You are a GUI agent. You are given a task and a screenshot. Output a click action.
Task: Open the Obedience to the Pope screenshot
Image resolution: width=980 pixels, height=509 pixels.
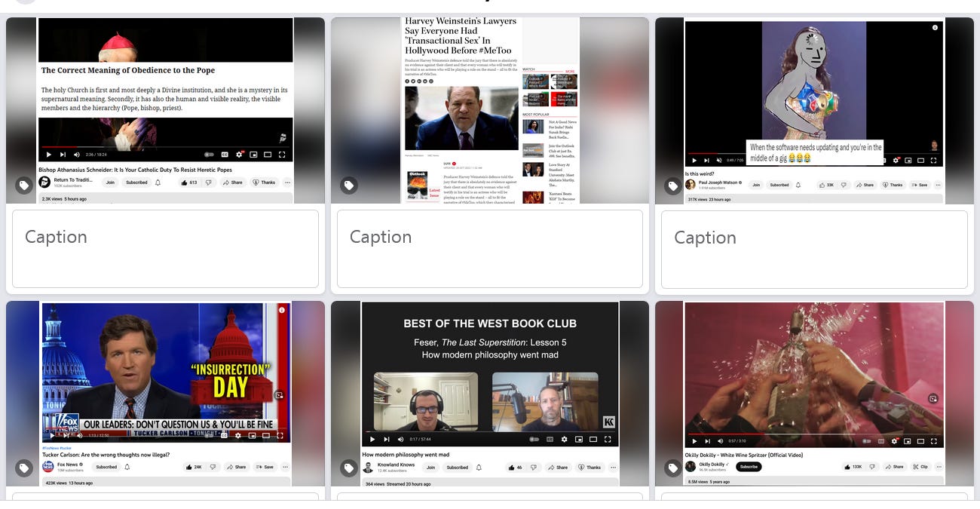point(165,111)
